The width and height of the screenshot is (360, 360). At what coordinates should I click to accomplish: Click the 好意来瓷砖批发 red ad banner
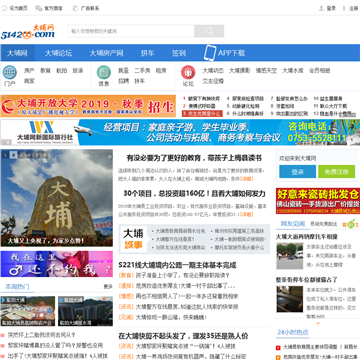(x=318, y=201)
